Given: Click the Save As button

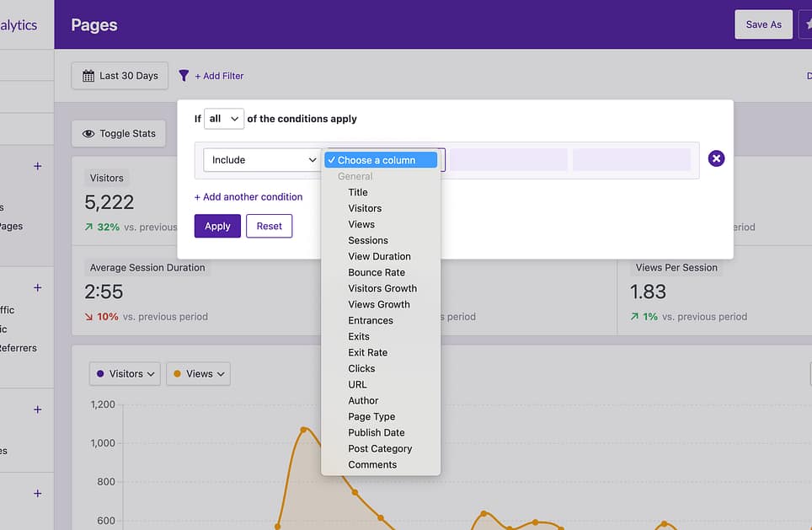Looking at the screenshot, I should (x=763, y=24).
